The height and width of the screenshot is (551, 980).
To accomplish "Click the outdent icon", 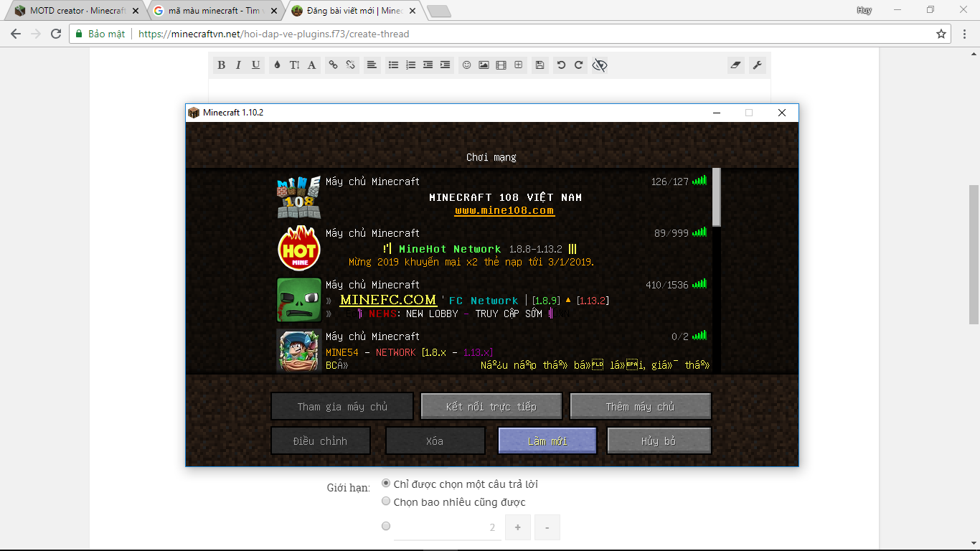I will click(x=428, y=65).
